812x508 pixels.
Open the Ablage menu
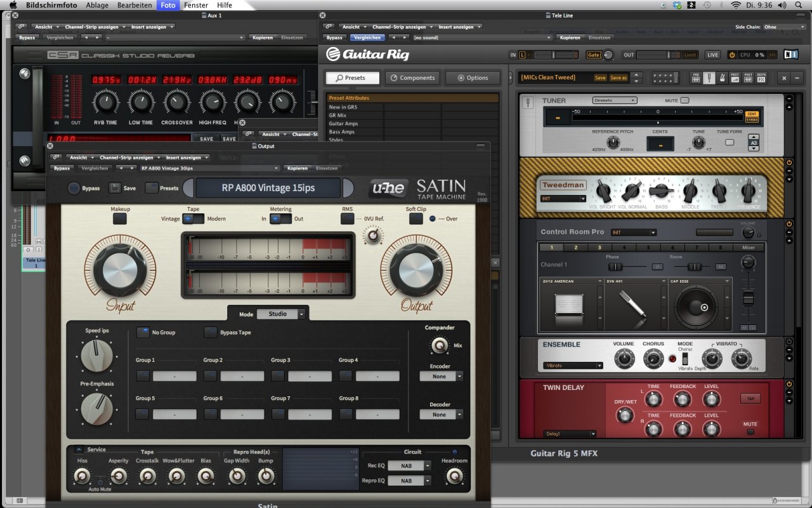[x=97, y=5]
